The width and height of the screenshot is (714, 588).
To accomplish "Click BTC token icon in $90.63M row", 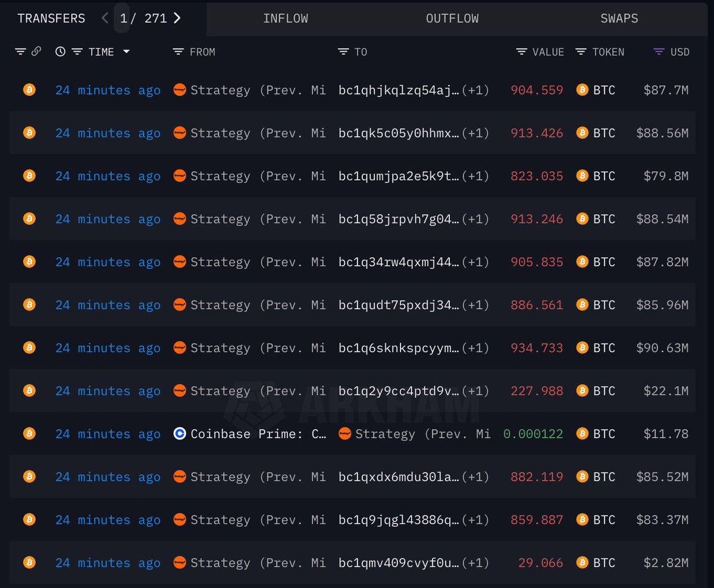I will tap(583, 347).
